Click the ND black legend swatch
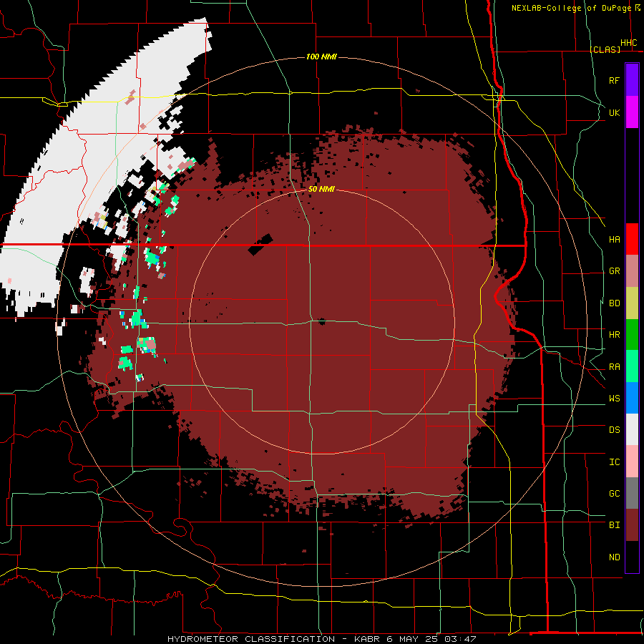 tap(632, 557)
